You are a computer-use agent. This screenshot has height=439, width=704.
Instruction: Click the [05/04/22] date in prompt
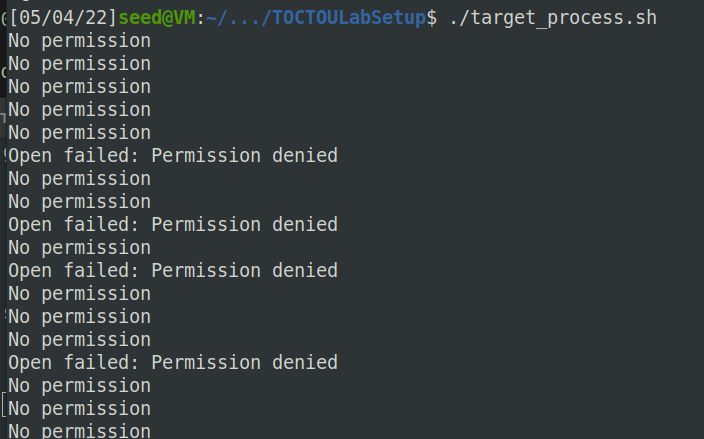click(x=63, y=18)
